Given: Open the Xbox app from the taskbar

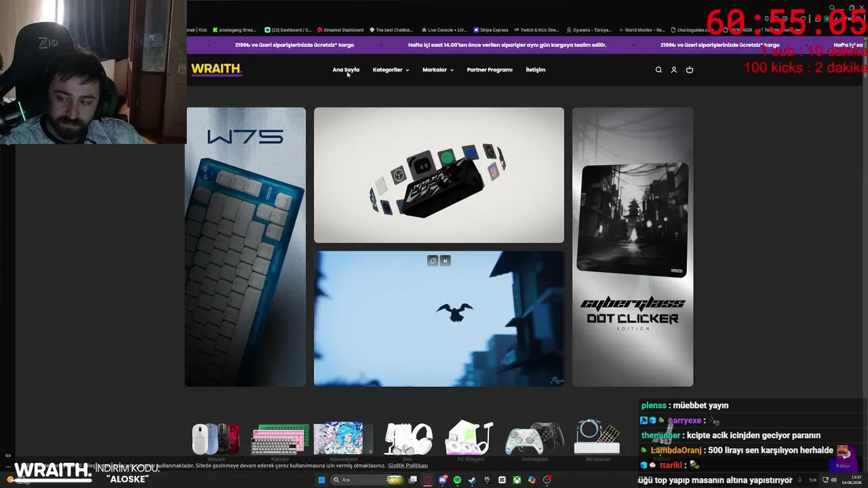Looking at the screenshot, I should [517, 480].
